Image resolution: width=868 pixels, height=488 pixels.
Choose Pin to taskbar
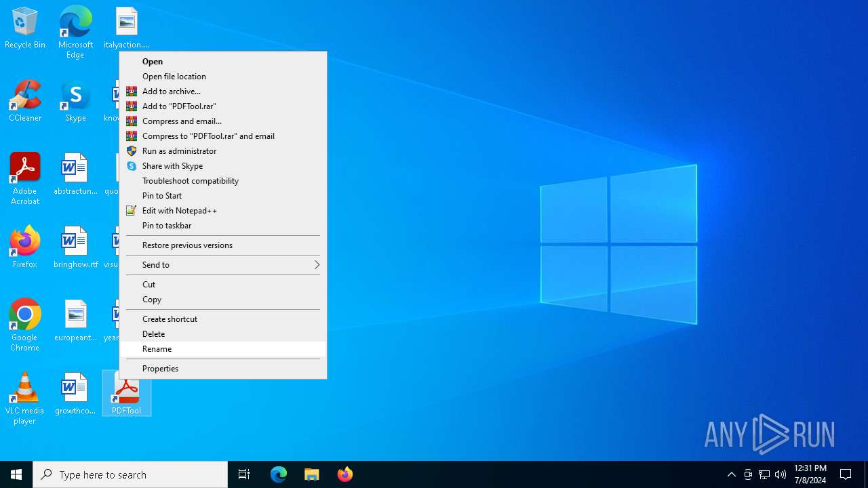(223, 226)
